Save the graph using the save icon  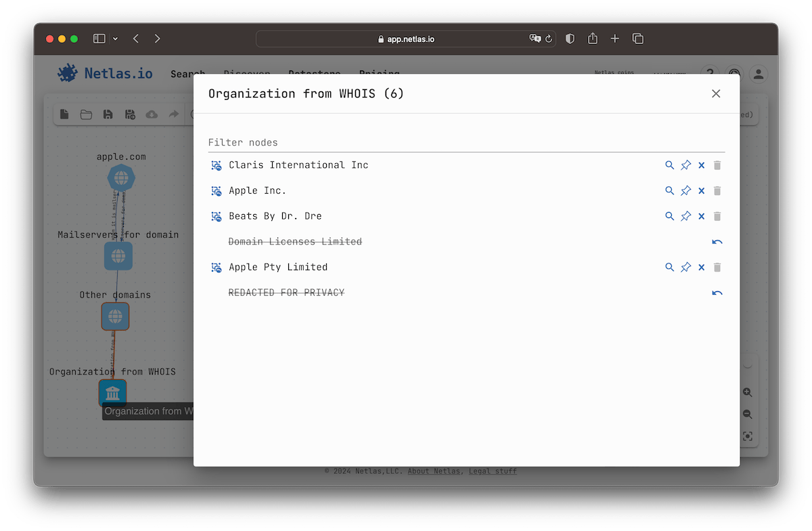[x=108, y=114]
